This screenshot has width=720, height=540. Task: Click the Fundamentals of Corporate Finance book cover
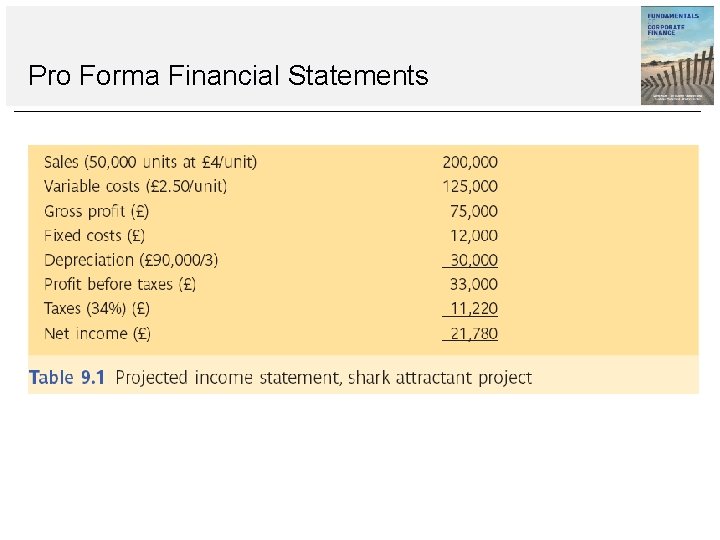677,55
